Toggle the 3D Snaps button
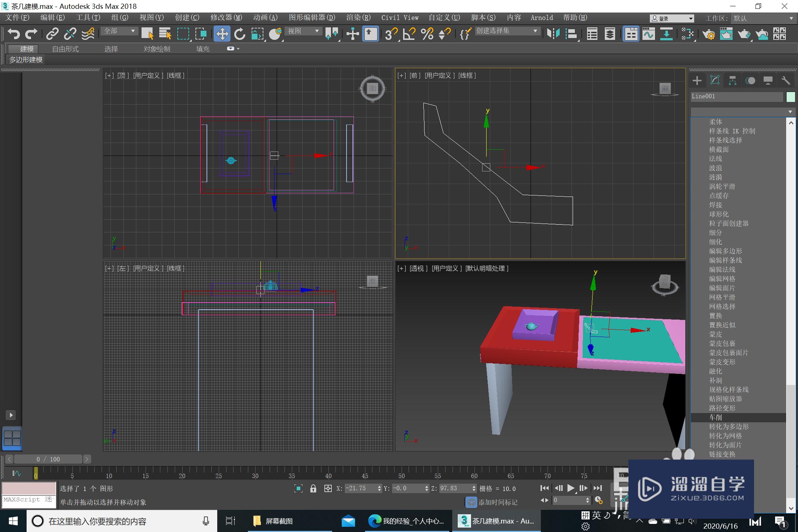798x532 pixels. point(391,34)
